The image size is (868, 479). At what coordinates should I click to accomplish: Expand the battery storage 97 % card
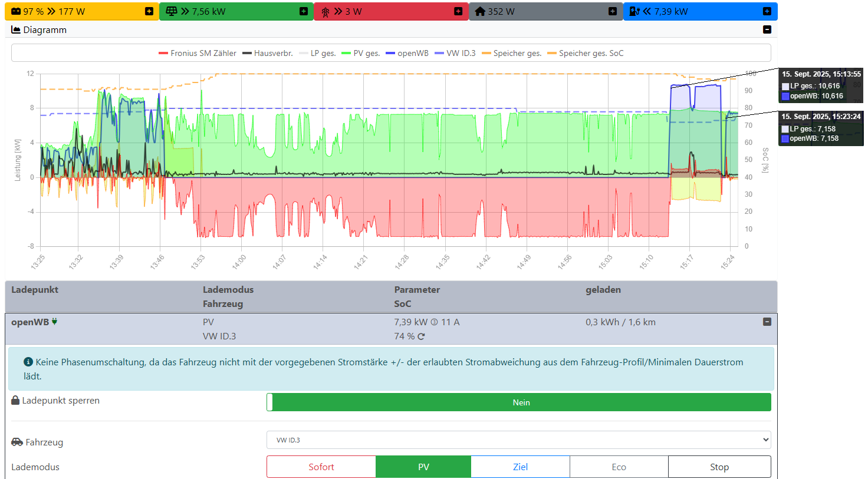(x=149, y=11)
